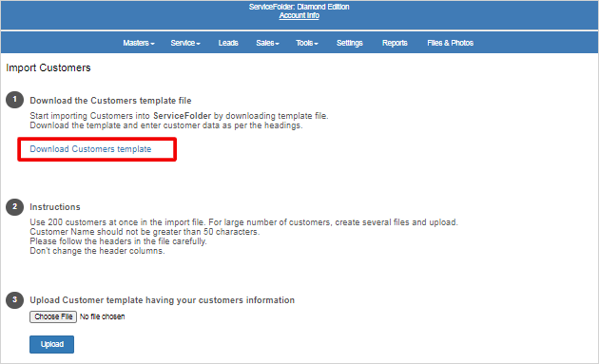The image size is (599, 364).
Task: Click 'Customer Name should not be greater' line
Action: [x=145, y=232]
